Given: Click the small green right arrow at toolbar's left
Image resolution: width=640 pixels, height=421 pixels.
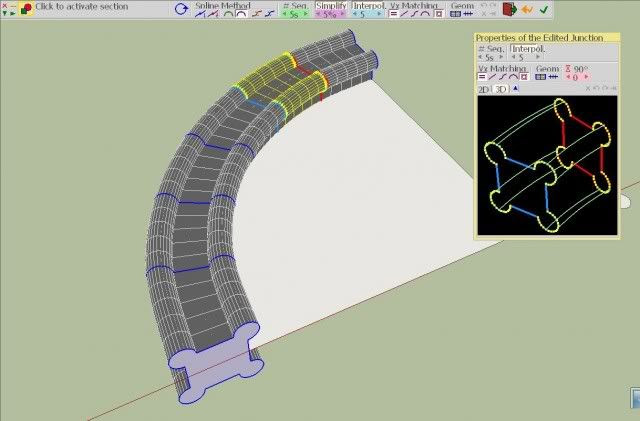Looking at the screenshot, I should 13,13.
